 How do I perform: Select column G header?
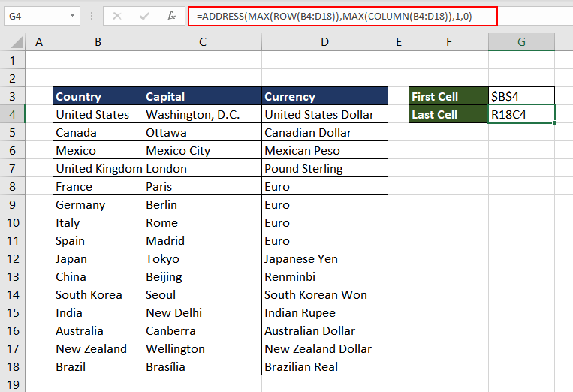click(x=520, y=42)
